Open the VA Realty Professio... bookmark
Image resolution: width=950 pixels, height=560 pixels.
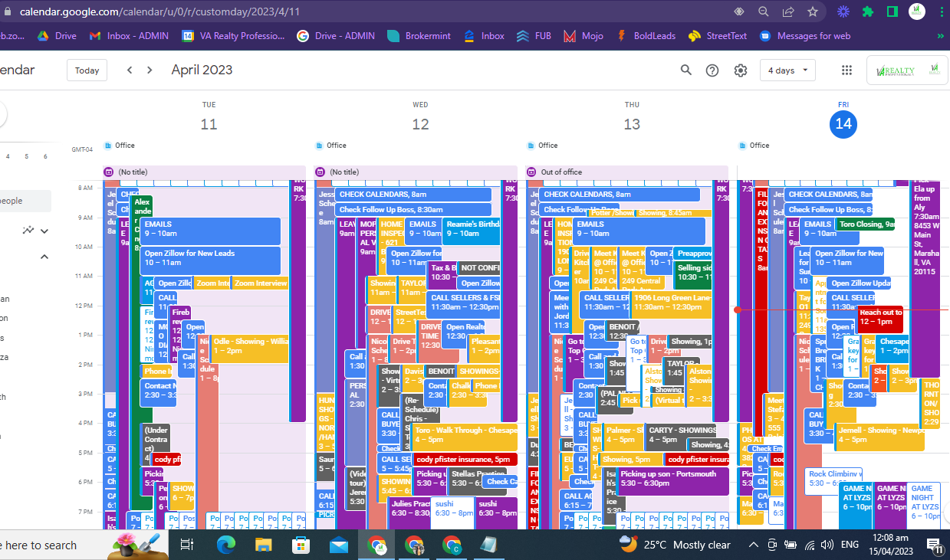[x=234, y=35]
